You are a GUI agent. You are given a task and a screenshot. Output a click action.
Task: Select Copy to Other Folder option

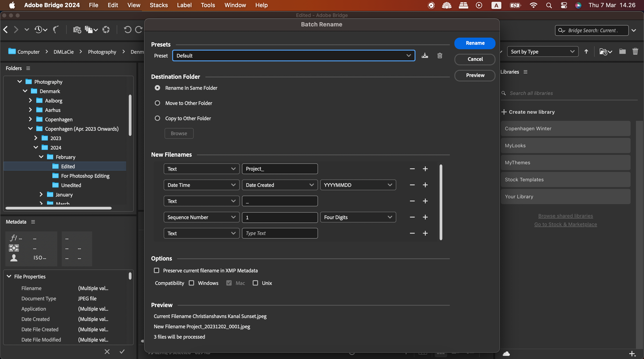157,118
